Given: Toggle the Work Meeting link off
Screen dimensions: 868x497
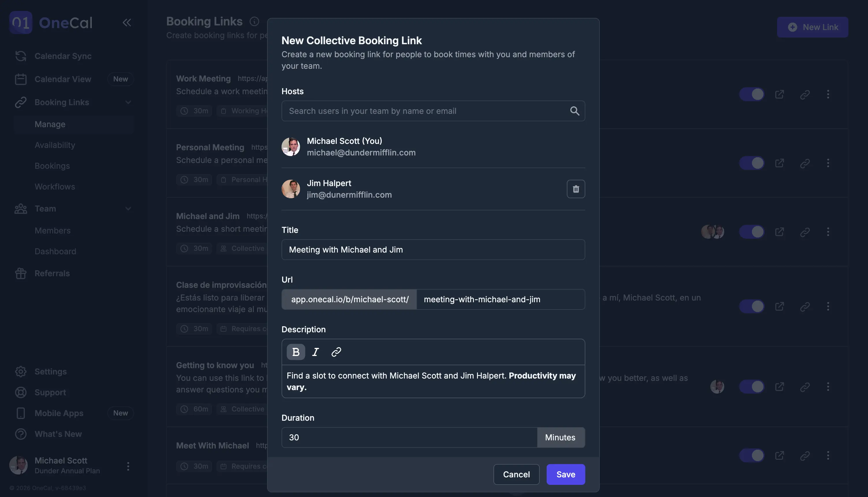Looking at the screenshot, I should pyautogui.click(x=752, y=94).
